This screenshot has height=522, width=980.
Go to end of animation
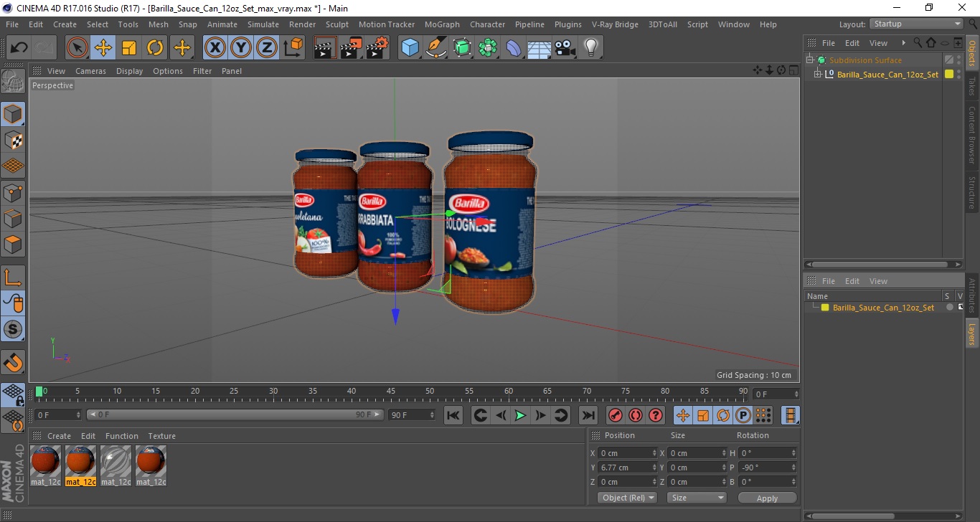click(588, 415)
